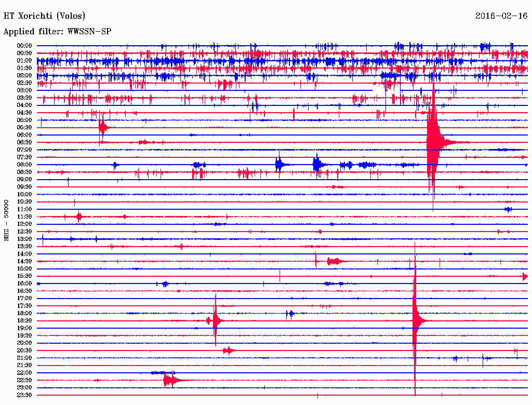This screenshot has width=532, height=405.
Task: Click the 02:00 time label
Action: 24,75
